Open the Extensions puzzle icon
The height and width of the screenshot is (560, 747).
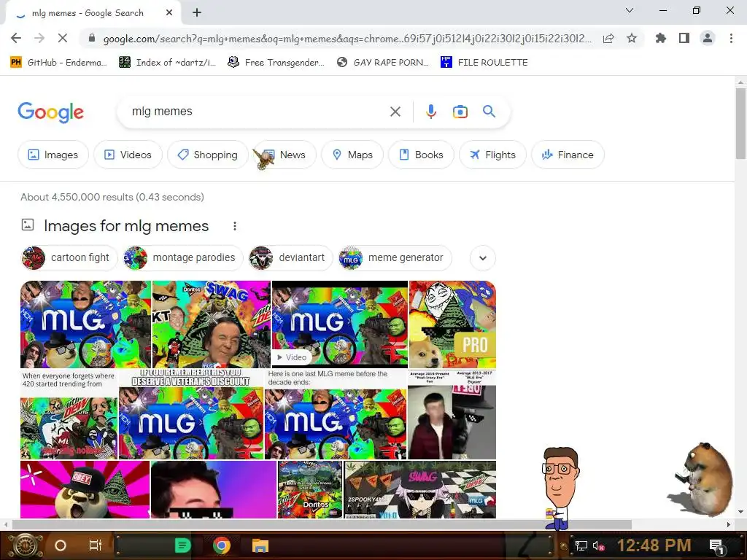661,38
